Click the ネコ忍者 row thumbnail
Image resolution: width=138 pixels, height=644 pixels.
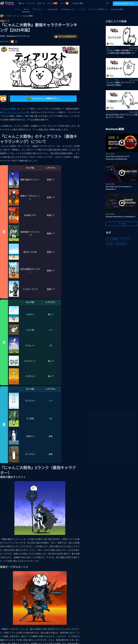14,418
